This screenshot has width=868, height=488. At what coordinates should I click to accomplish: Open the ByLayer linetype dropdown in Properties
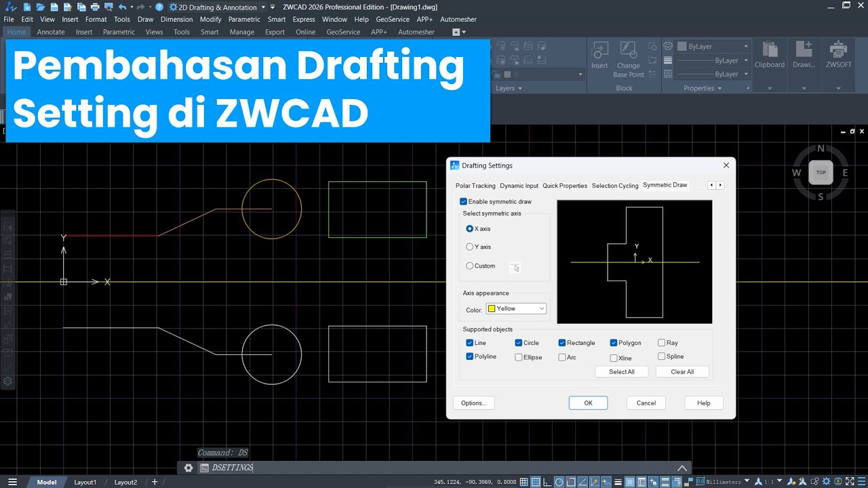(713, 74)
